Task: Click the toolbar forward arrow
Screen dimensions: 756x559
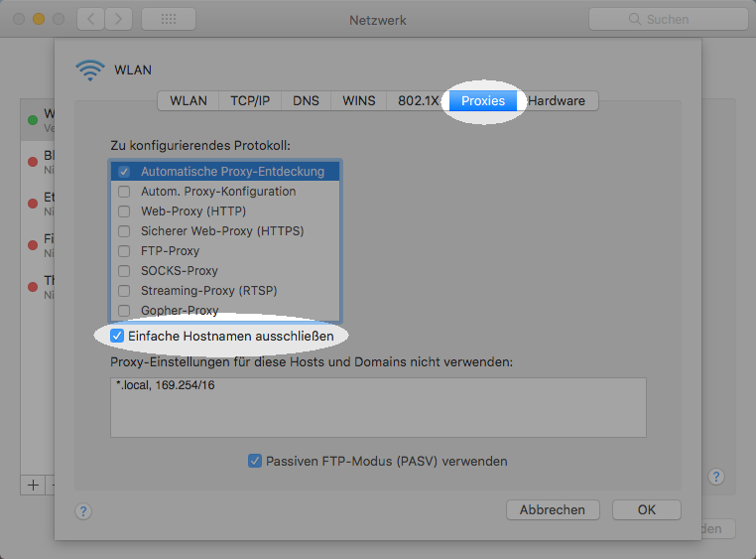Action: 119,19
